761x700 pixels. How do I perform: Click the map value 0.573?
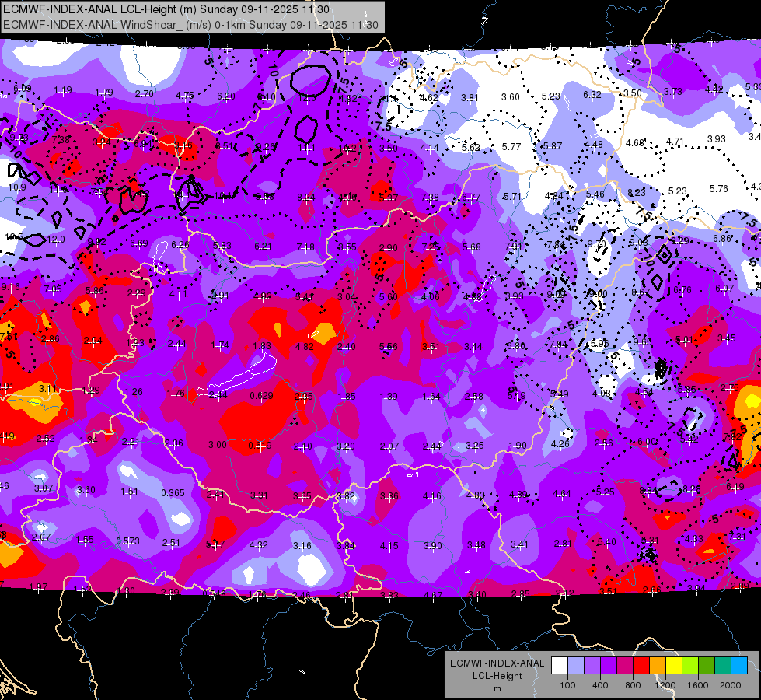pyautogui.click(x=127, y=541)
